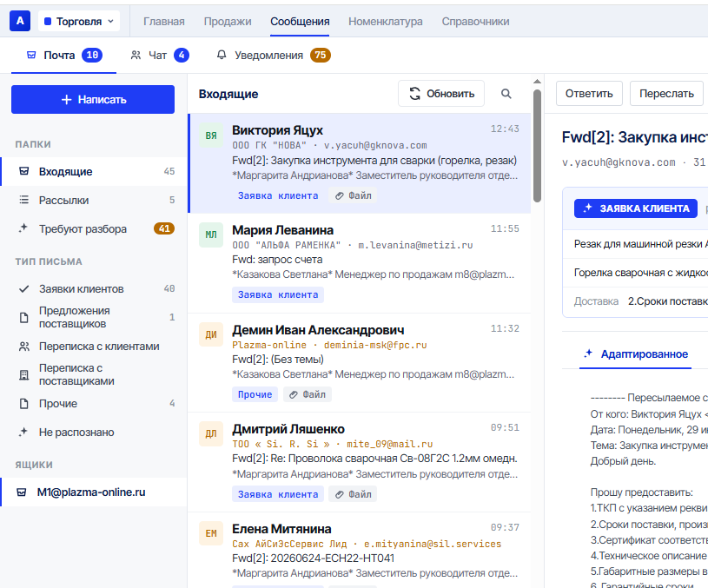Open the search magnifier in Входящие

506,94
